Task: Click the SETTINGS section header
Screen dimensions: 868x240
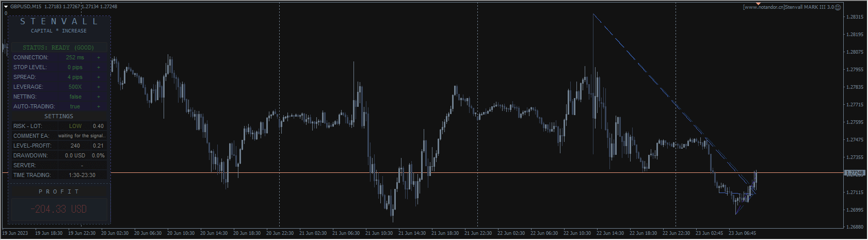Action: tap(59, 117)
